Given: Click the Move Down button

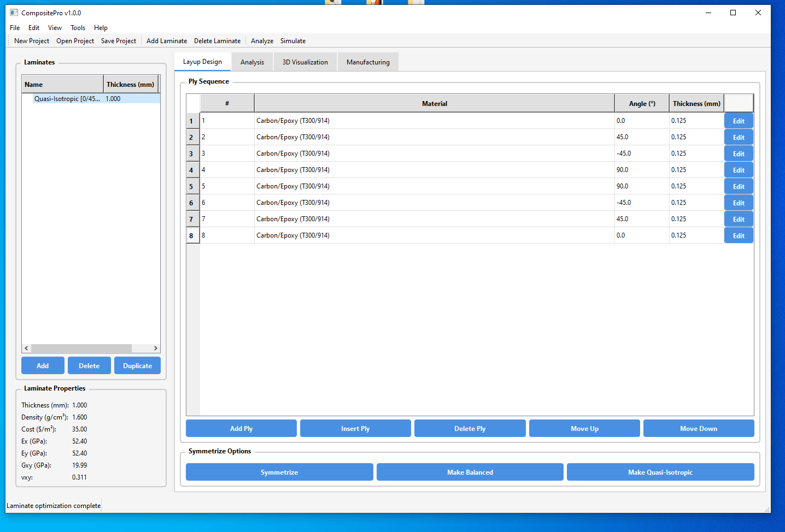Looking at the screenshot, I should (x=699, y=429).
